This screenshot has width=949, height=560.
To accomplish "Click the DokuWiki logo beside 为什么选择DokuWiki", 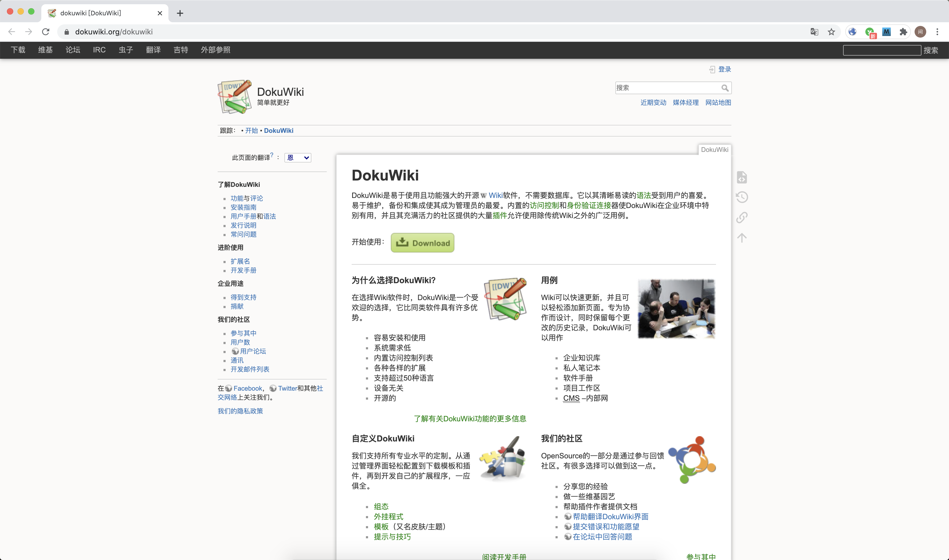I will [506, 299].
